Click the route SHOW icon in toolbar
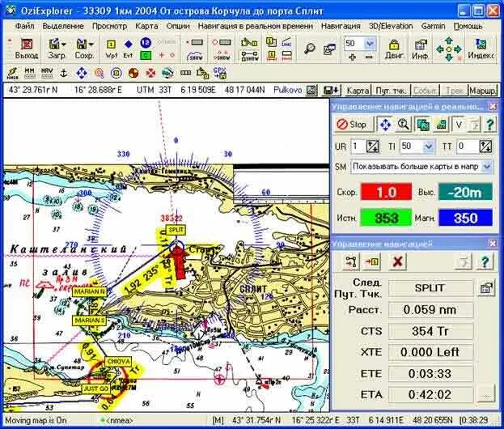This screenshot has height=429, width=504. (x=250, y=57)
